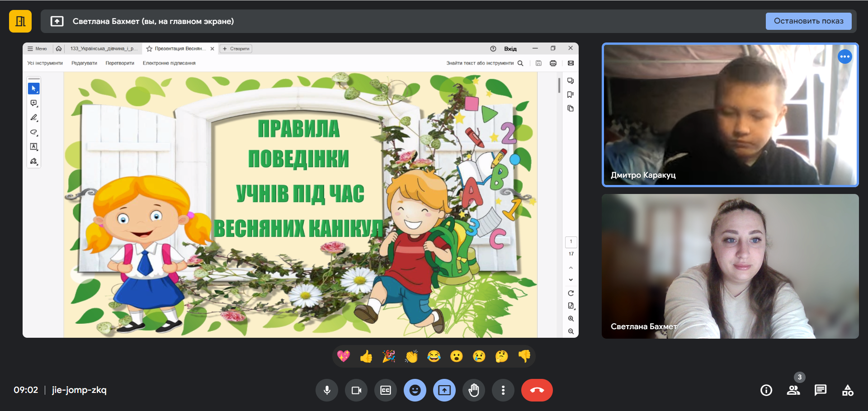
Task: Open the Меню hamburger in the PDF viewer
Action: (37, 49)
